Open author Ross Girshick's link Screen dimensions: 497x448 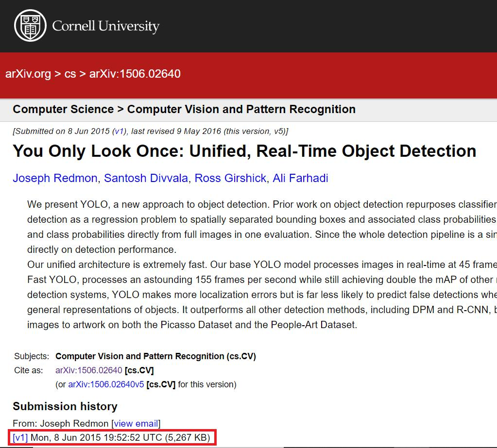click(x=230, y=178)
